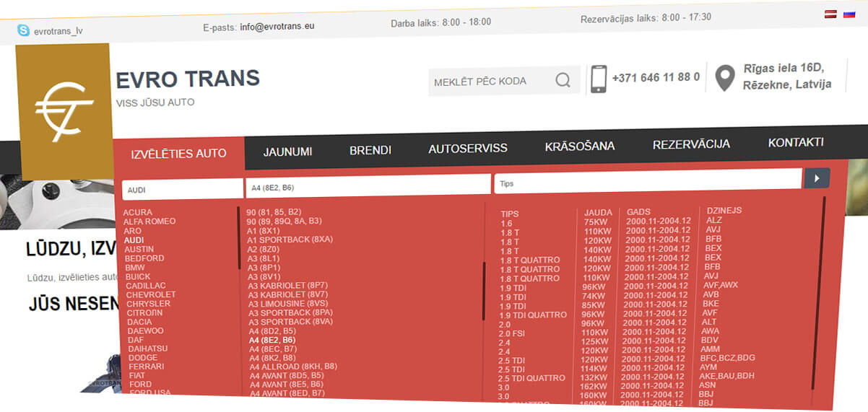Screen dimensions: 868x412
Task: Click the map location pin icon
Action: pos(724,78)
